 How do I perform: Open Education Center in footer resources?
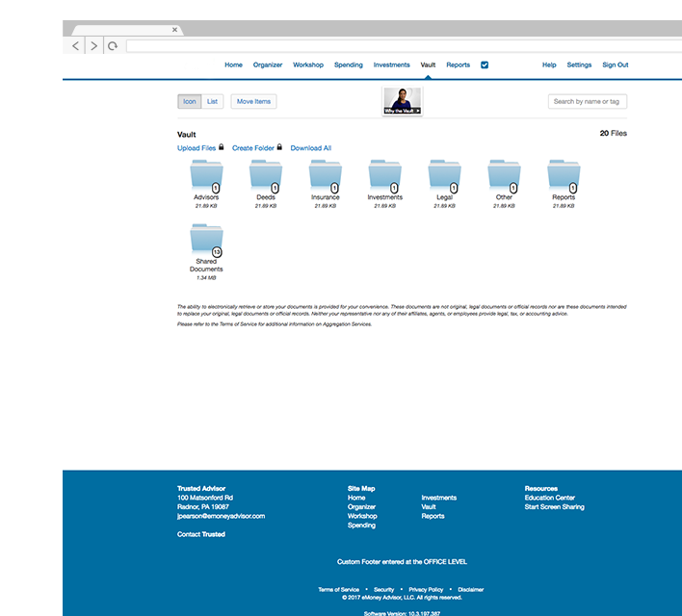tap(550, 498)
